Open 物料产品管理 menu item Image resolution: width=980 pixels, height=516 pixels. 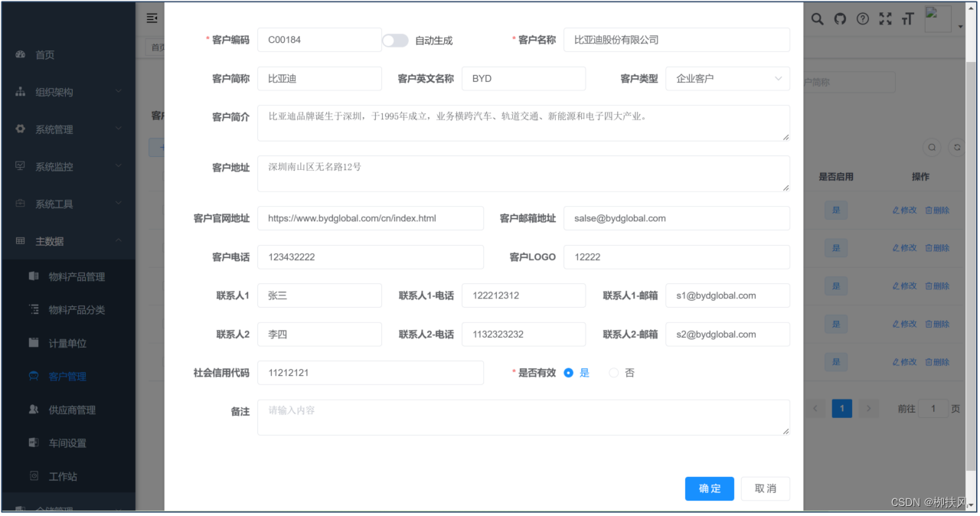click(x=68, y=276)
